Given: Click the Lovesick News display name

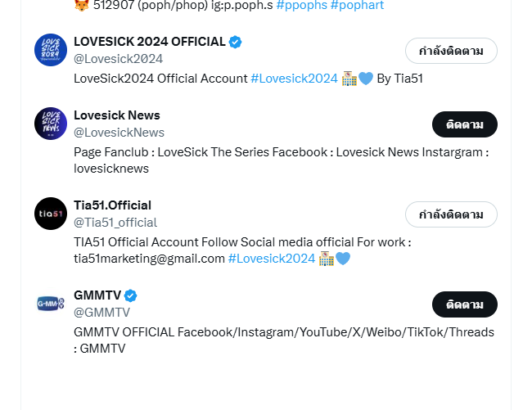Looking at the screenshot, I should pyautogui.click(x=117, y=115).
